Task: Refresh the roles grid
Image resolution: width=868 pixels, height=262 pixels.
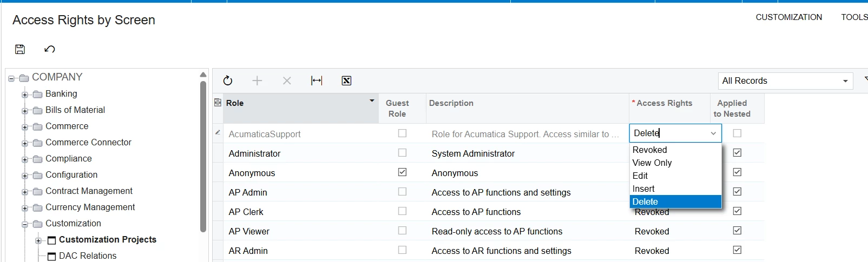Action: pos(228,80)
